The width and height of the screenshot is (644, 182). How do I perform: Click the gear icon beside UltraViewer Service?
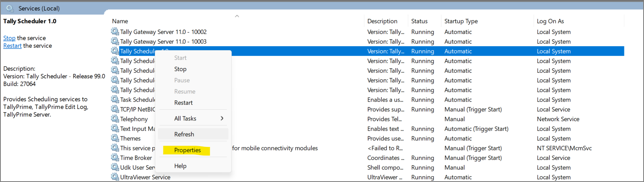pyautogui.click(x=115, y=177)
